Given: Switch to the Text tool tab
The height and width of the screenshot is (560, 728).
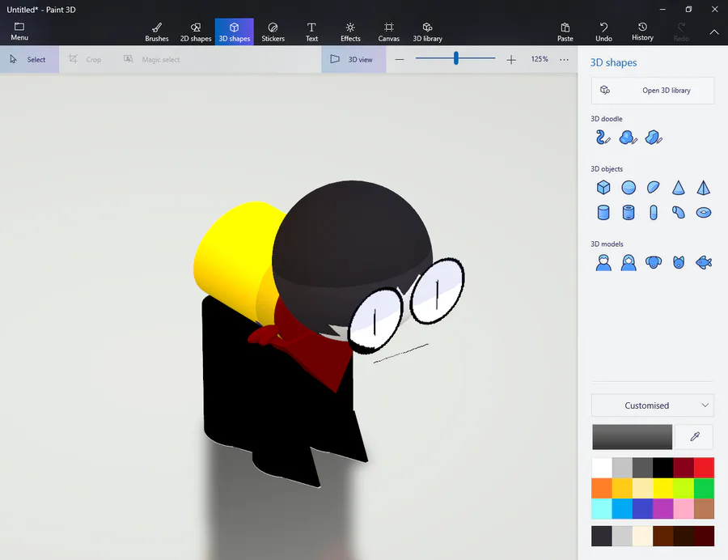Looking at the screenshot, I should [311, 32].
